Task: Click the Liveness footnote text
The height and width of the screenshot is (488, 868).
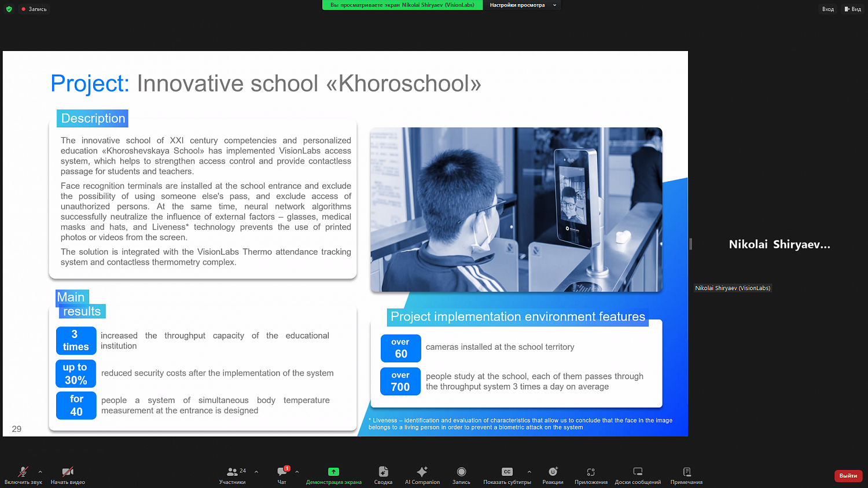Action: 520,424
